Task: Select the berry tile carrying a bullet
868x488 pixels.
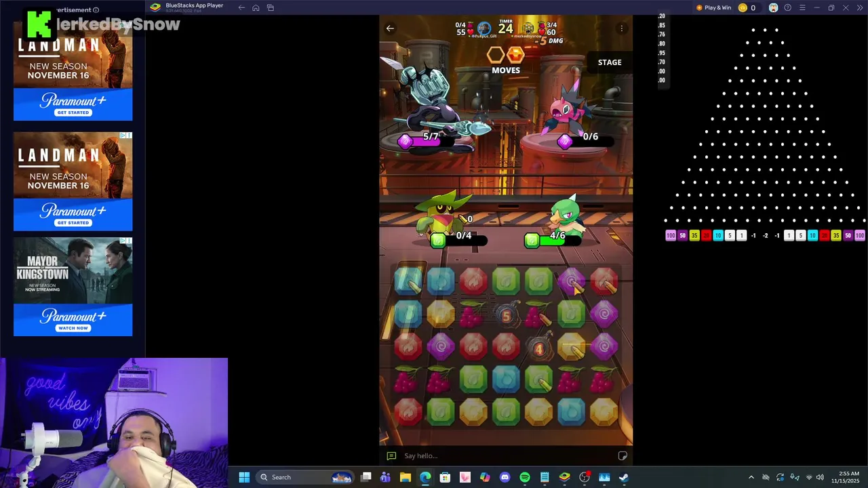Action: tap(539, 314)
